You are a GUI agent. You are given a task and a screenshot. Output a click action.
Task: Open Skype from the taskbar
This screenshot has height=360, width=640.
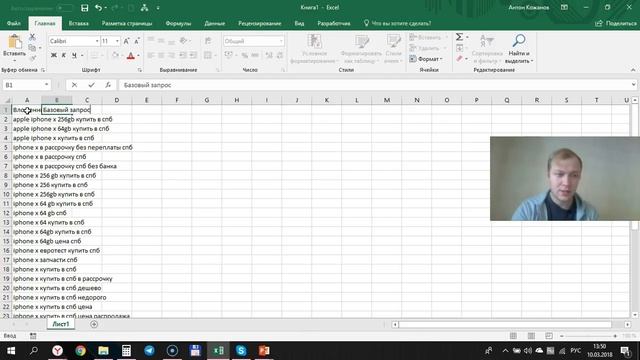241,351
